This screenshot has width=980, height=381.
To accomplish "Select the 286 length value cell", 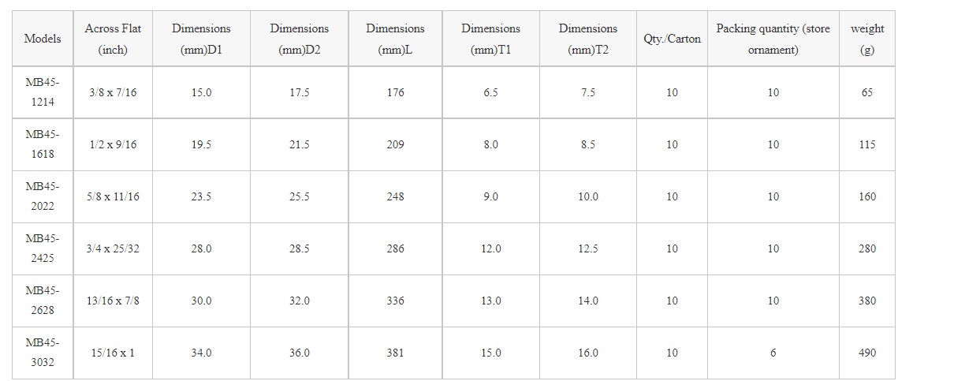I will 396,248.
